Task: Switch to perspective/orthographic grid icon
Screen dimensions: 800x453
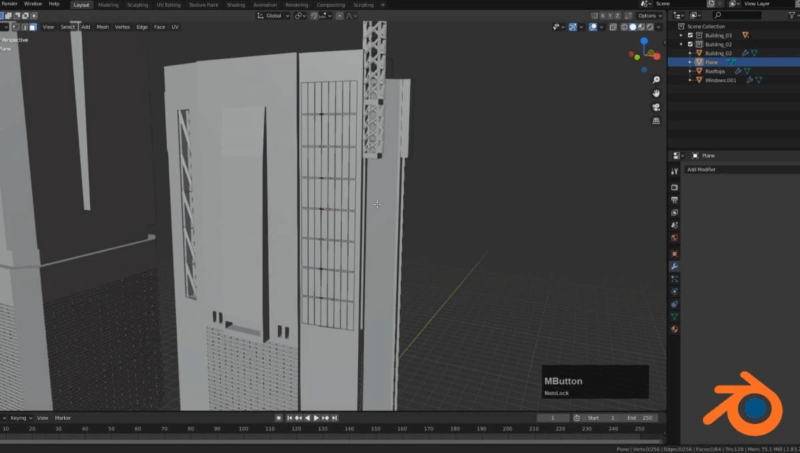Action: point(656,121)
